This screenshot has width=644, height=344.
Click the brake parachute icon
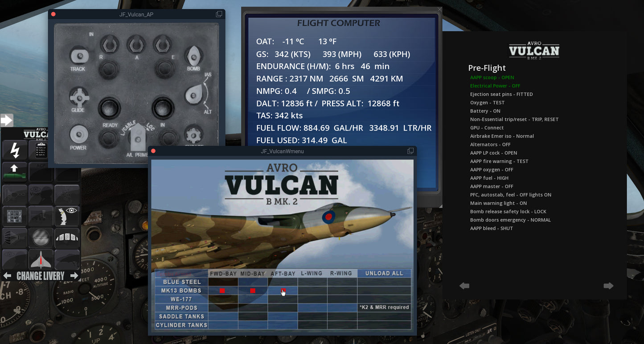[15, 238]
